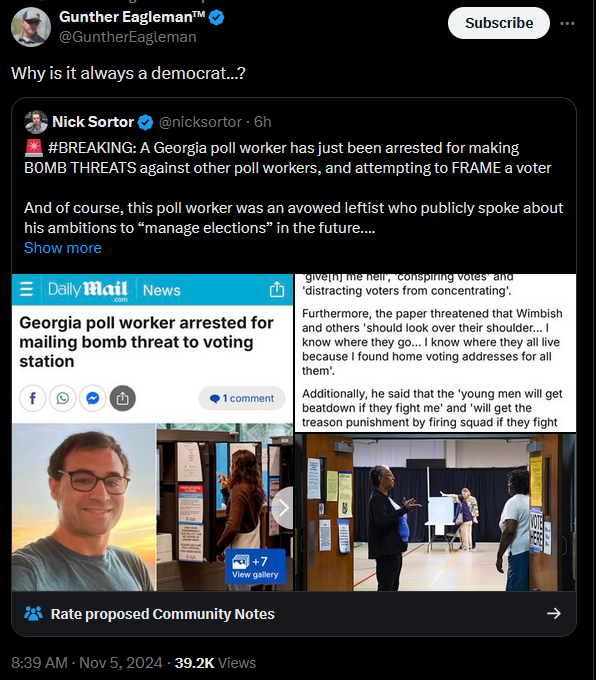Click Gunther Eagleman's blue verified badge
Image resolution: width=596 pixels, height=680 pixels.
coord(217,17)
